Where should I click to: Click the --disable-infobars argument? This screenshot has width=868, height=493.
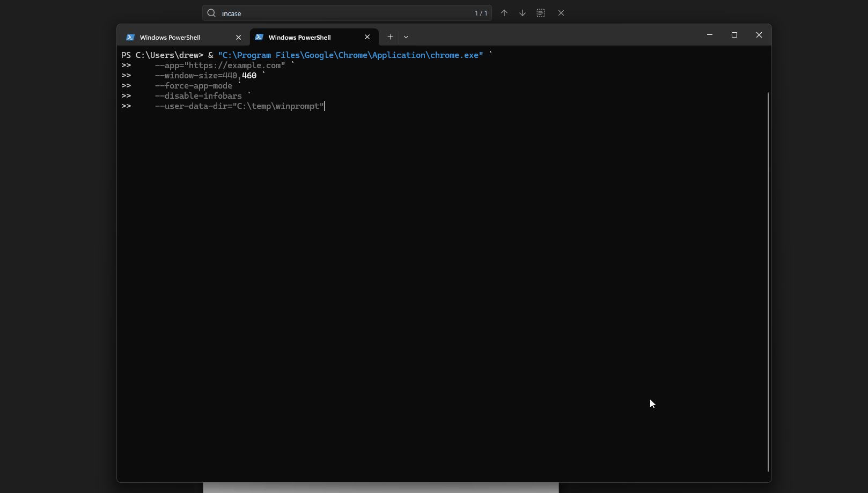coord(198,96)
